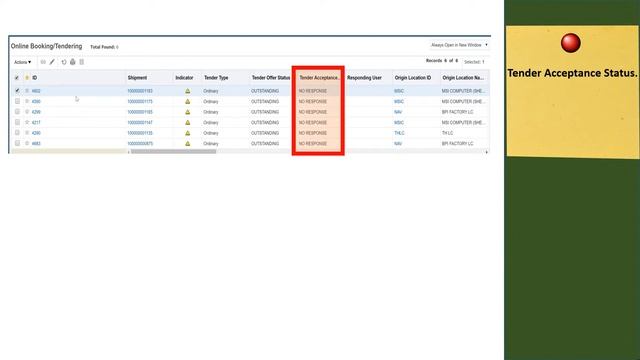
Task: Click the view (glasses) toolbar icon
Action: (x=43, y=62)
